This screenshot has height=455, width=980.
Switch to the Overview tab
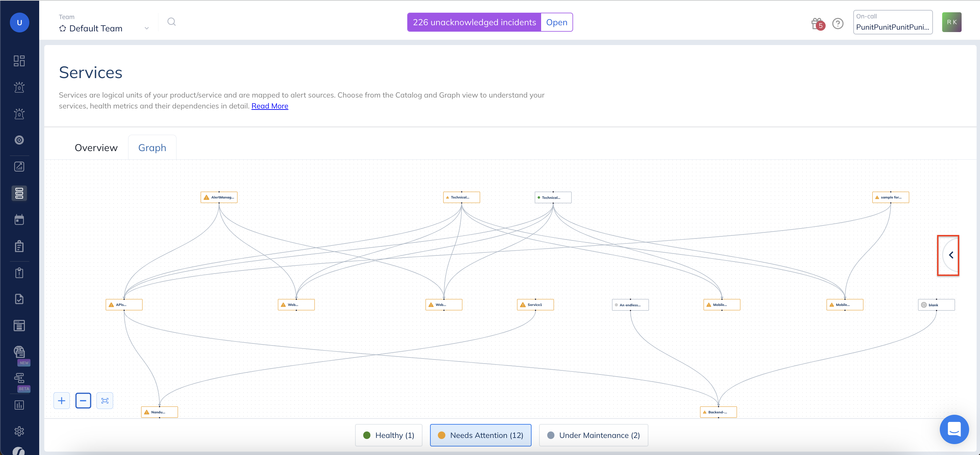96,148
